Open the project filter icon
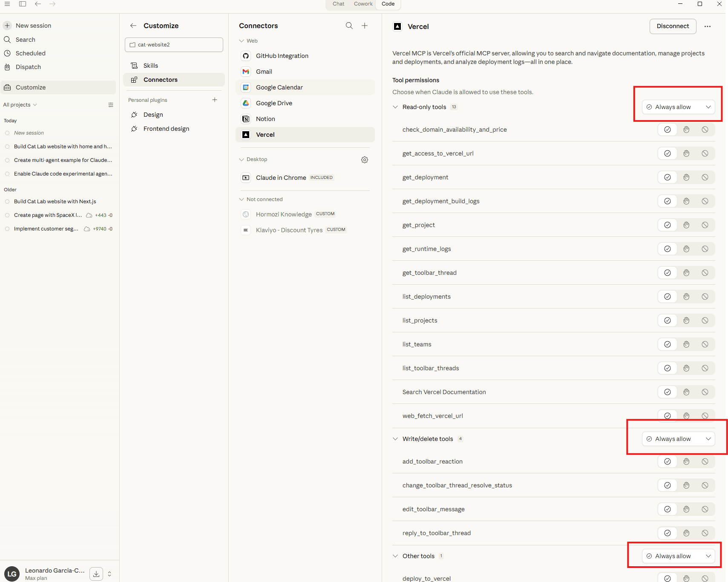This screenshot has width=728, height=582. pos(111,105)
